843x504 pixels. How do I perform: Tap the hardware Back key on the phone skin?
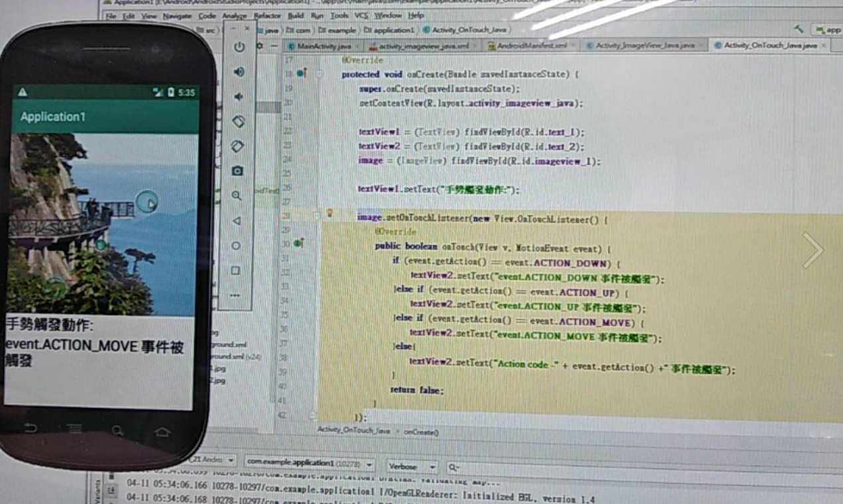coord(30,428)
